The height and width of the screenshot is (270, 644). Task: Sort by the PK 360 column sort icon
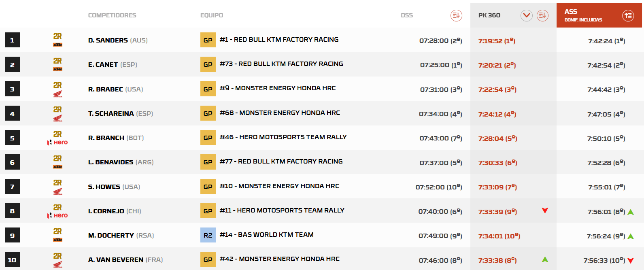[x=542, y=15]
